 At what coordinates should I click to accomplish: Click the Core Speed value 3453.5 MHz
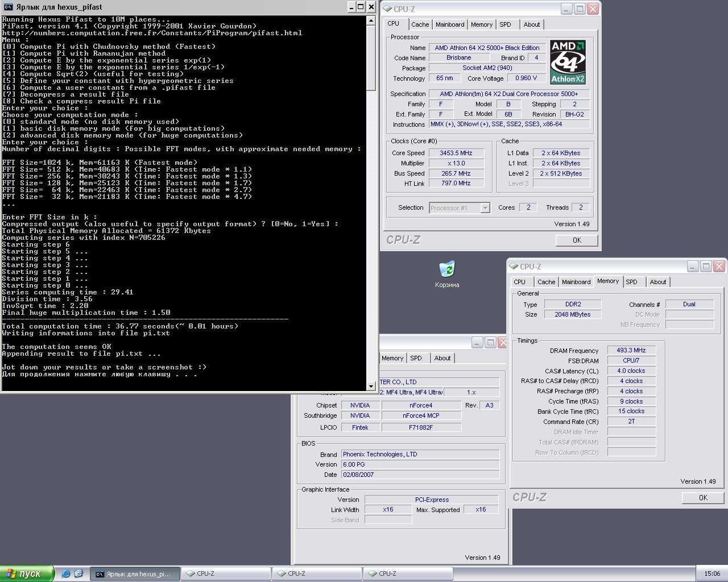[x=456, y=153]
